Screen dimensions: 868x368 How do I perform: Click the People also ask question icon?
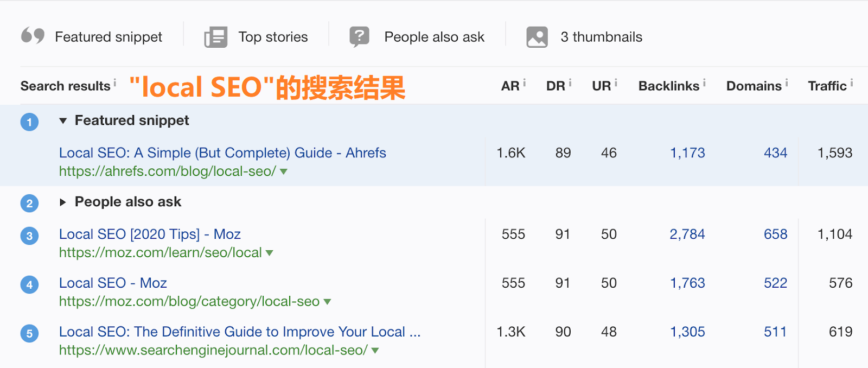(360, 36)
